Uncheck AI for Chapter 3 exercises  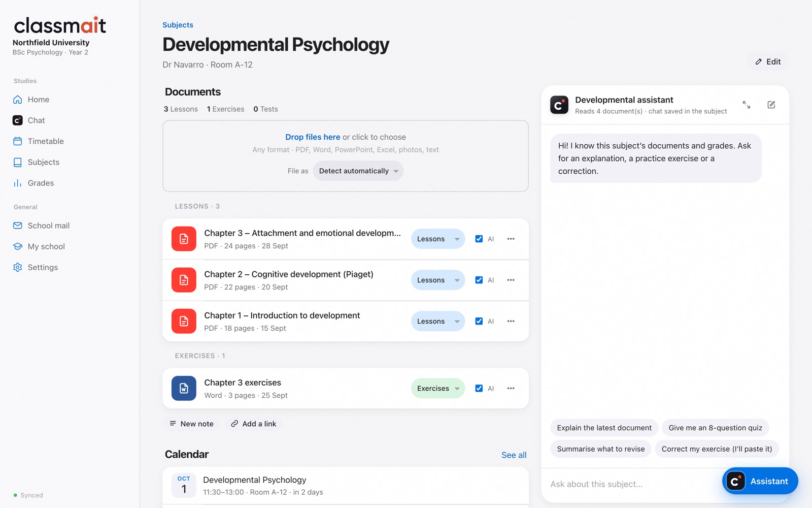click(479, 388)
